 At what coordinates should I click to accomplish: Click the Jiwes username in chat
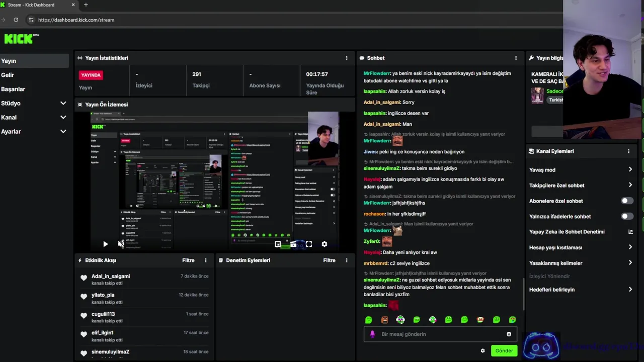click(x=370, y=151)
